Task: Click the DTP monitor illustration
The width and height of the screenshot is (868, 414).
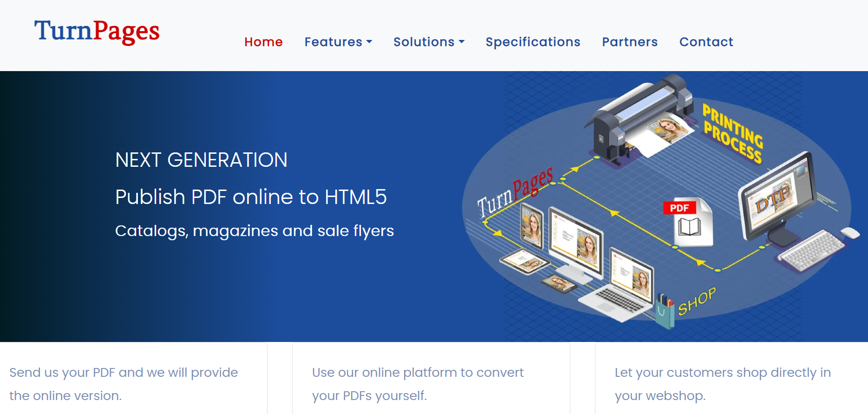Action: point(777,198)
